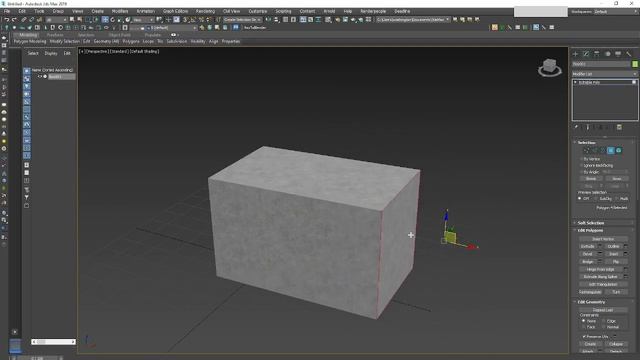The width and height of the screenshot is (640, 360).
Task: Open the Rendering menu
Action: pos(205,11)
